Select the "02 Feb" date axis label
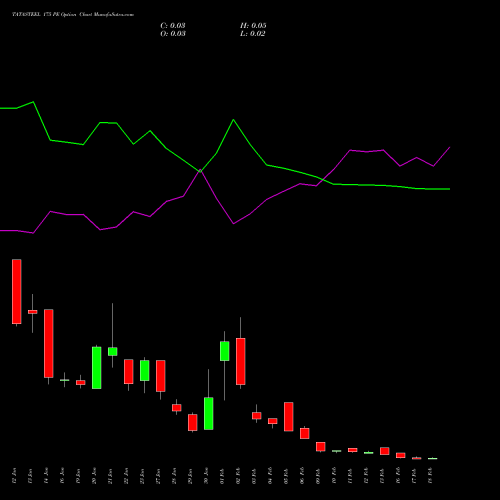This screenshot has width=500, height=500. click(x=238, y=476)
